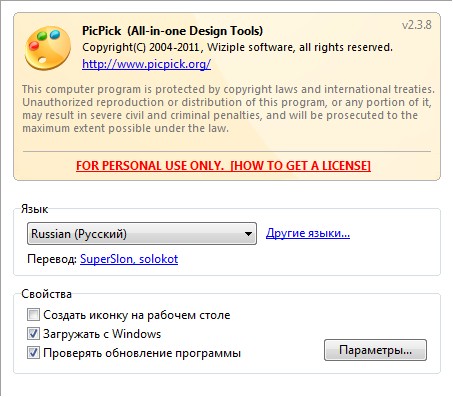Click the Свойства group label
Viewport: 453px width, 397px height.
(46, 294)
